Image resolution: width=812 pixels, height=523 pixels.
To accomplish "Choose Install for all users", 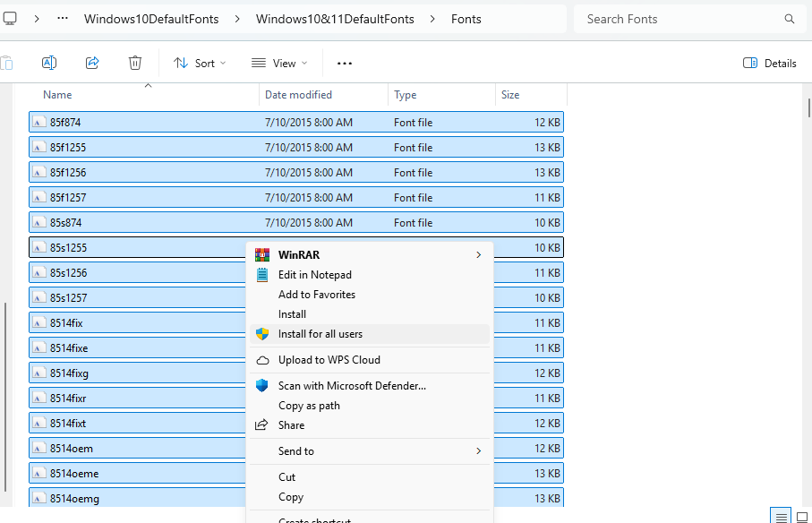I will (370, 334).
